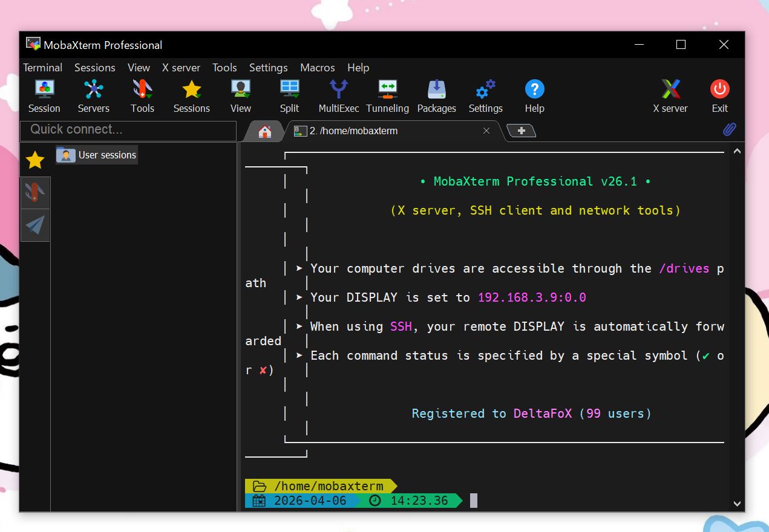Image resolution: width=769 pixels, height=532 pixels.
Task: Click the Quick connect field
Action: coord(128,131)
